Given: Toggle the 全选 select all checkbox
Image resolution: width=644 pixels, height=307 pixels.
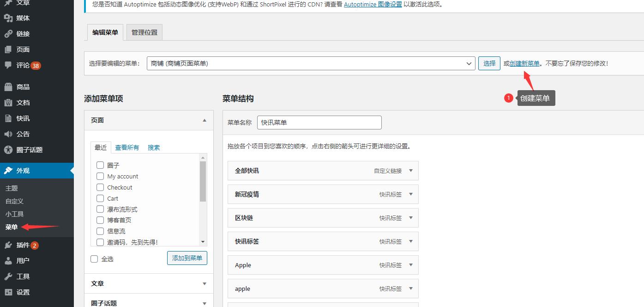Looking at the screenshot, I should pos(94,259).
